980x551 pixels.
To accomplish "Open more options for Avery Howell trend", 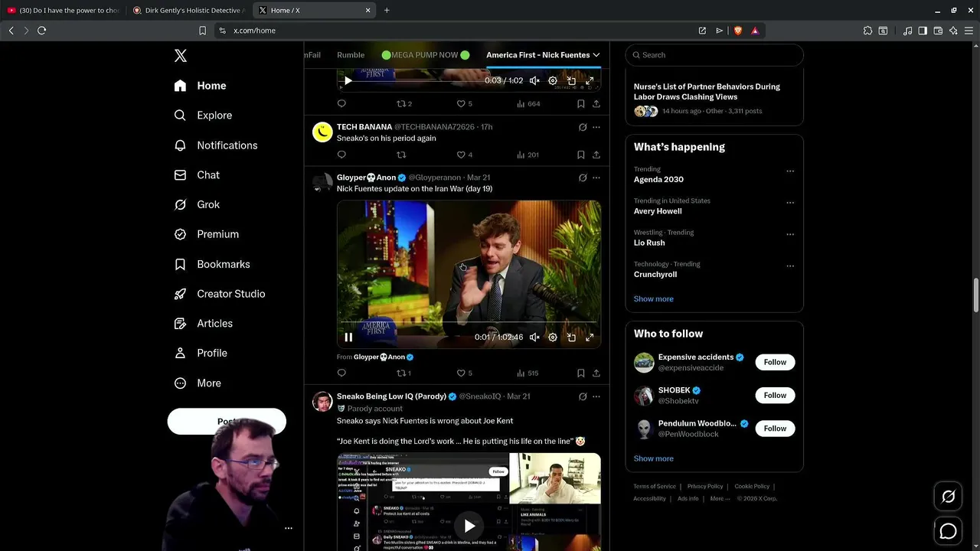I will click(x=790, y=203).
